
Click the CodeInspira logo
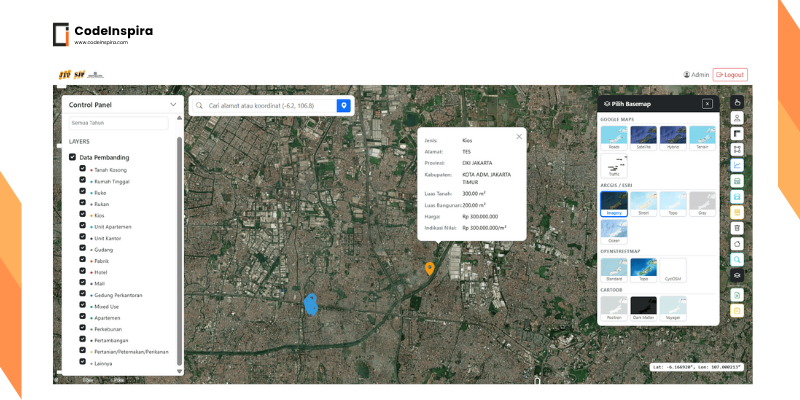coord(103,34)
